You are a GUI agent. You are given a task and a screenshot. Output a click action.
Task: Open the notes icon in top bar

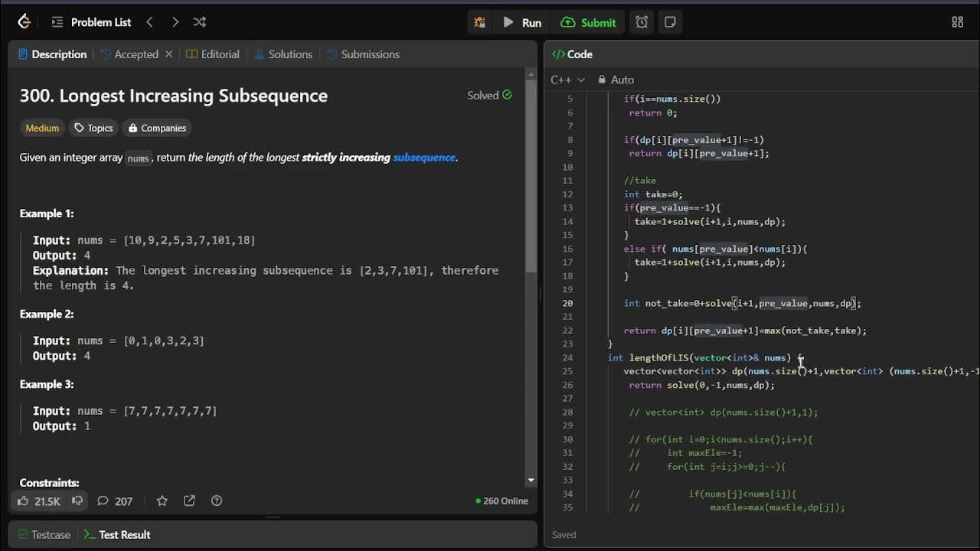[x=670, y=22]
